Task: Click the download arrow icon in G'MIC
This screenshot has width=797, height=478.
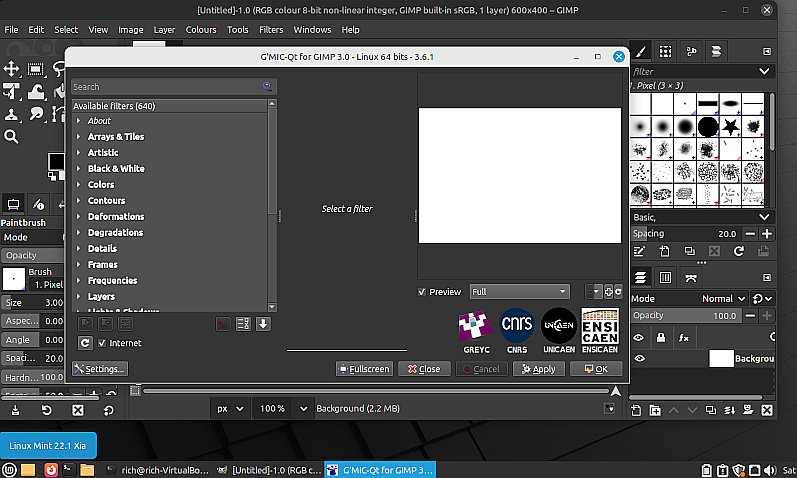Action: [x=263, y=324]
